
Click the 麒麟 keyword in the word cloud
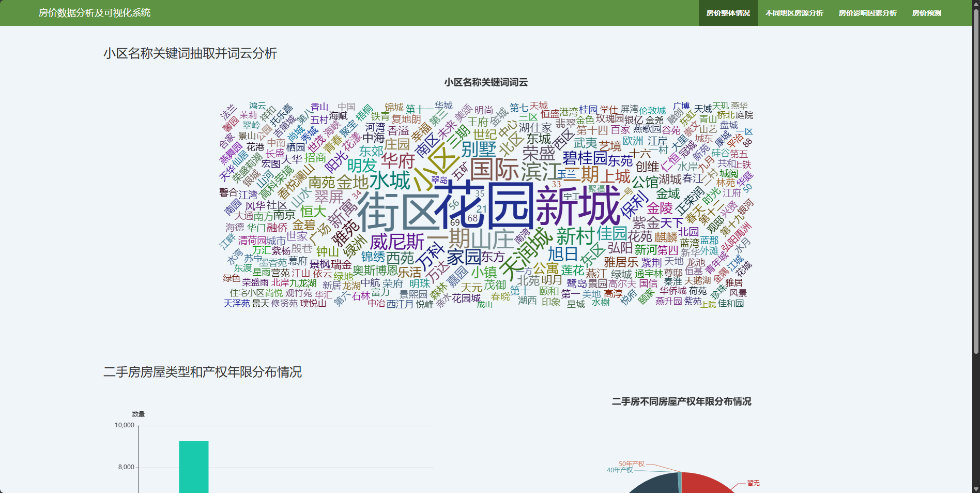click(x=666, y=237)
